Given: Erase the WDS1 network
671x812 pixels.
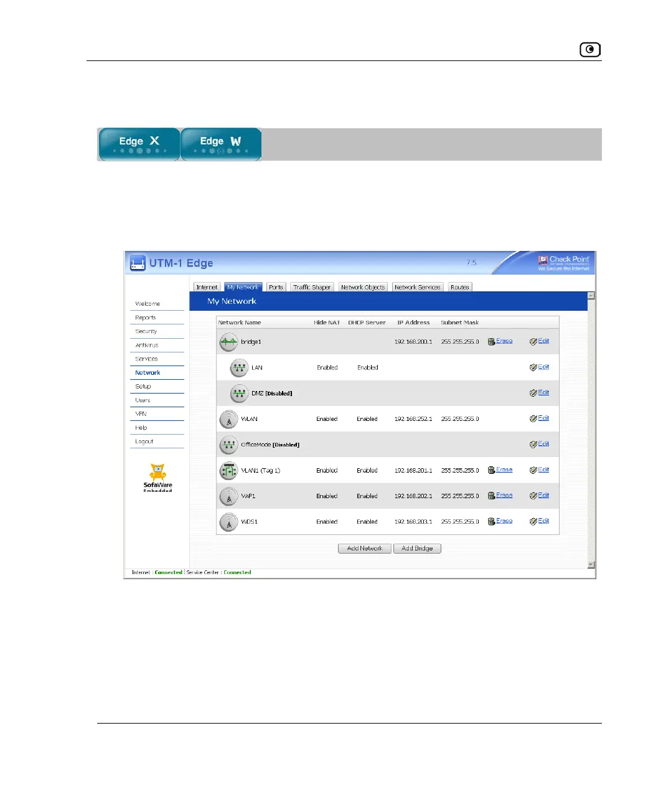Looking at the screenshot, I should pos(500,521).
